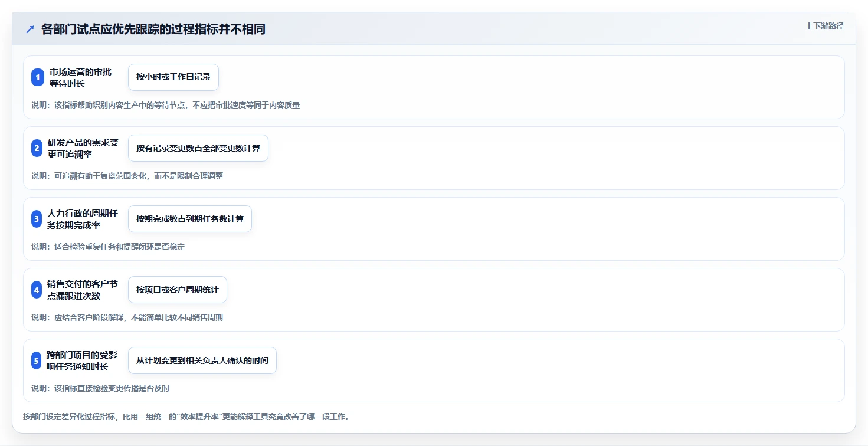868x446 pixels.
Task: Click the 上下游路径 label in header
Action: pyautogui.click(x=824, y=27)
